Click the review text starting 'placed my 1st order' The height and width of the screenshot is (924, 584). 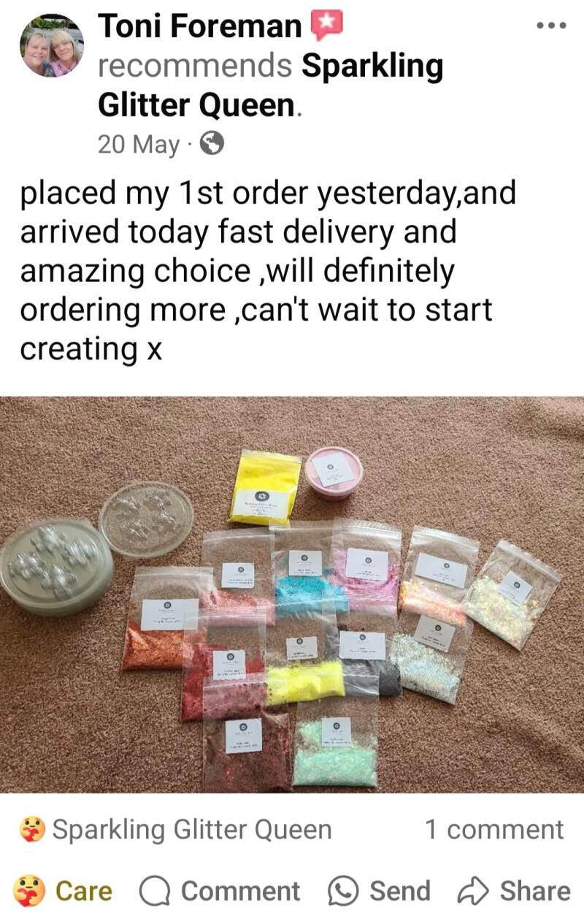pos(268,271)
